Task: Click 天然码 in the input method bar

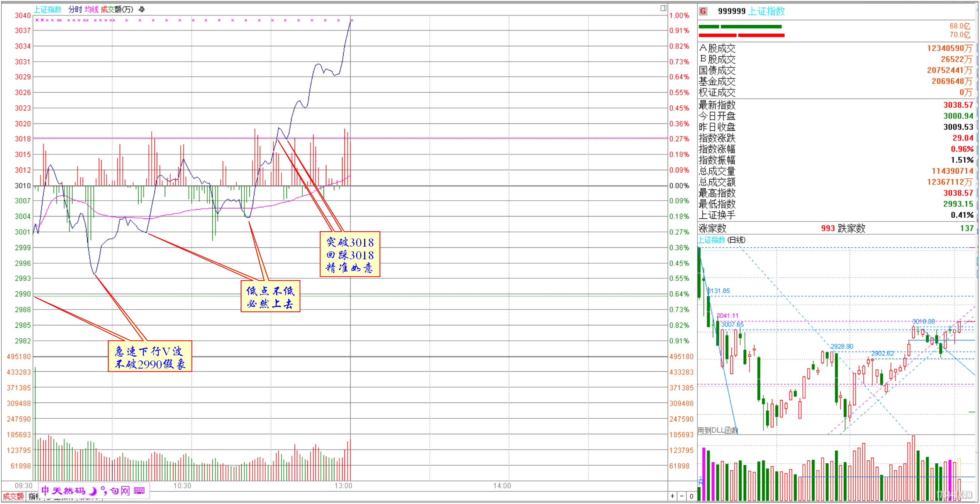Action: [68, 490]
